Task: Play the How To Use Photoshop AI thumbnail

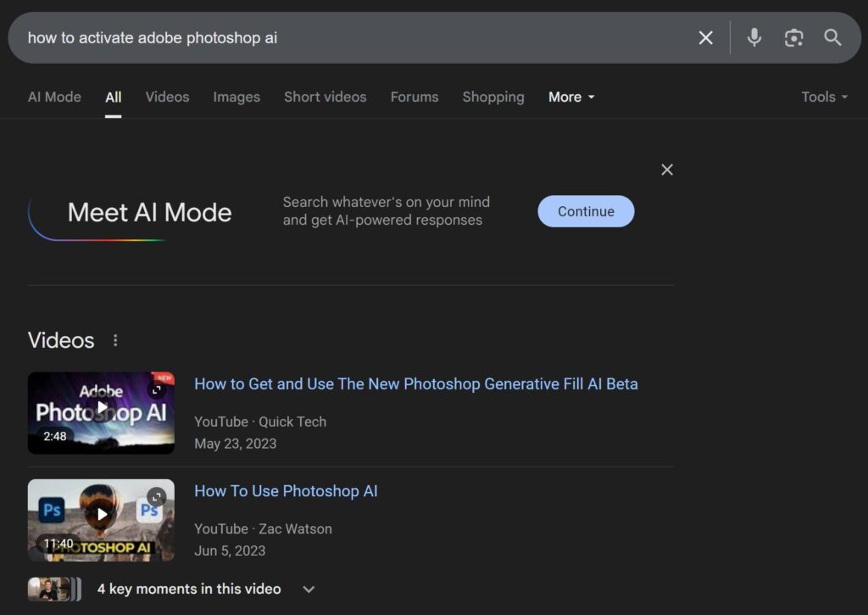Action: [102, 520]
